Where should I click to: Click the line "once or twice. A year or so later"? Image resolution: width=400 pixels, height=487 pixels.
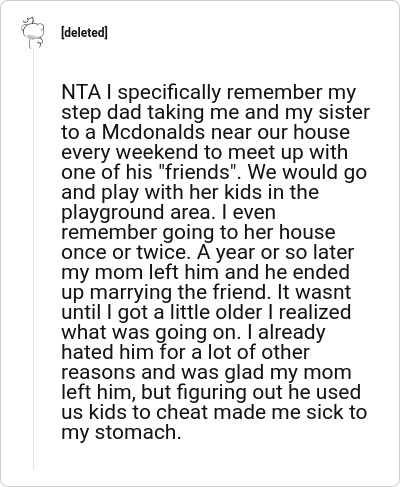pos(207,252)
